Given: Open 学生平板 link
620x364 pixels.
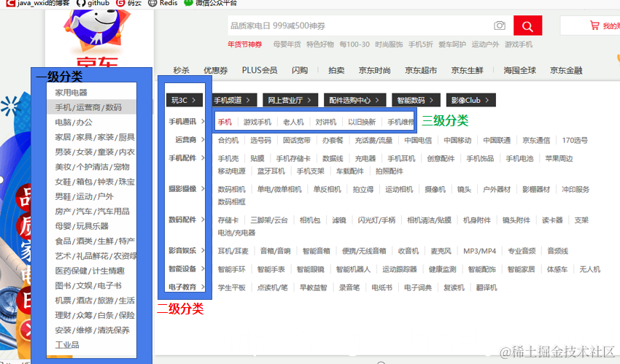Looking at the screenshot, I should (x=231, y=287).
